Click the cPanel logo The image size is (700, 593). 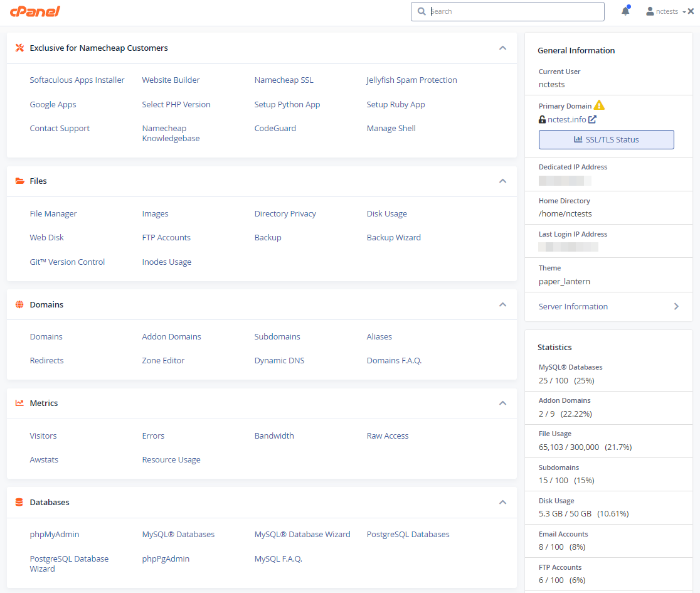pos(35,11)
